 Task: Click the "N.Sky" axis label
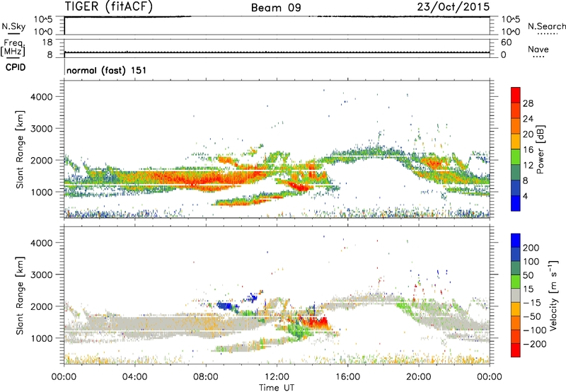pos(13,26)
